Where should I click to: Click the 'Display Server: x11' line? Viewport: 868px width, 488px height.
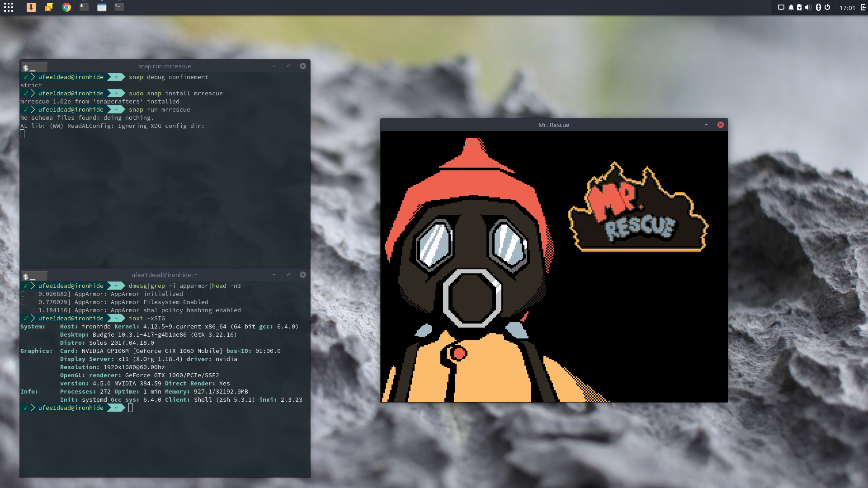[x=149, y=359]
